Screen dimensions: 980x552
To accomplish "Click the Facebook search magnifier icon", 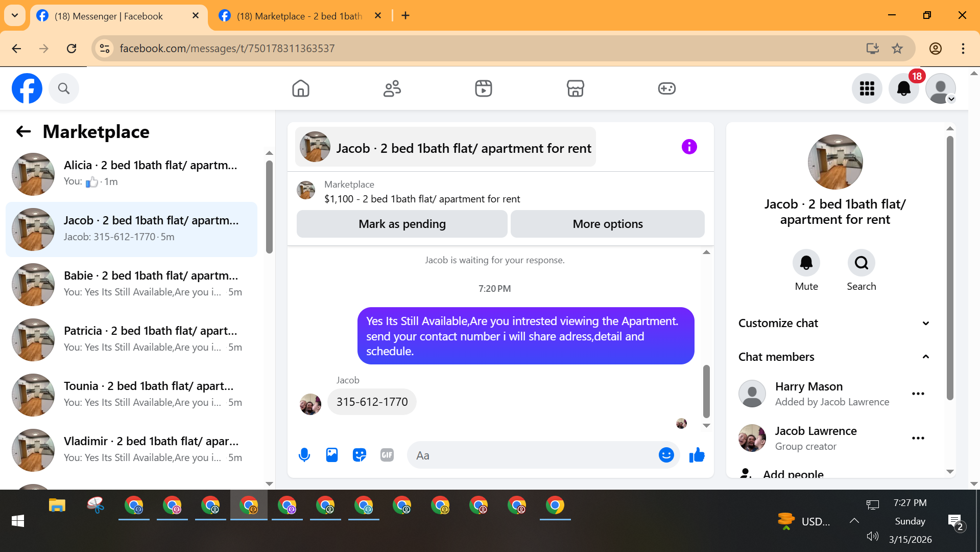I will (64, 88).
